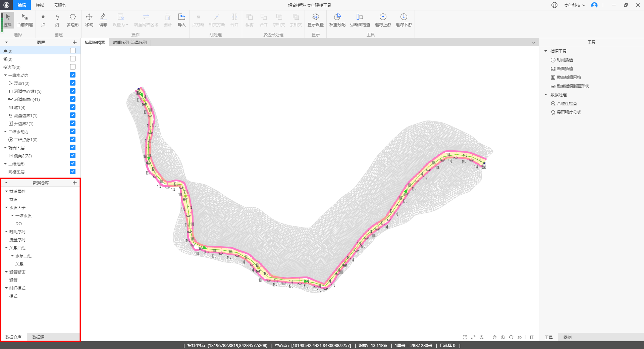Screen dimensions: 644x349
Task: Uncheck the 河道中心线1(5) layer checkbox
Action: coord(73,91)
